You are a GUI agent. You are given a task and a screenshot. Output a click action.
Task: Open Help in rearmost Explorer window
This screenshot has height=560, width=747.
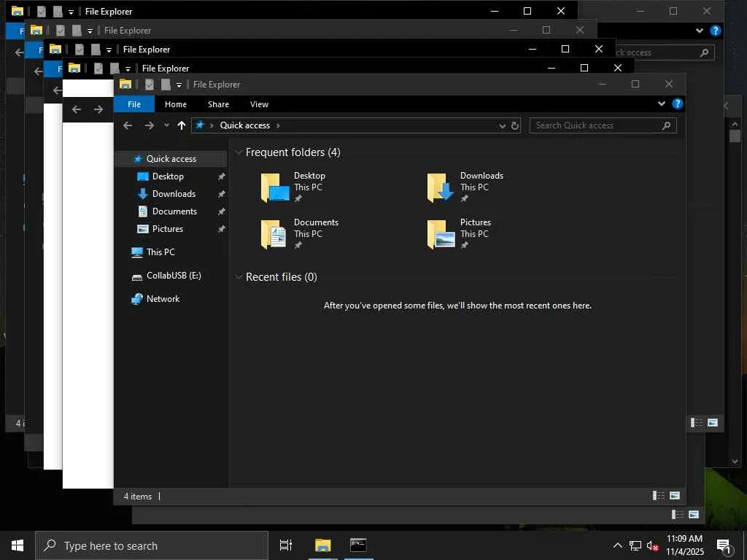pyautogui.click(x=715, y=31)
